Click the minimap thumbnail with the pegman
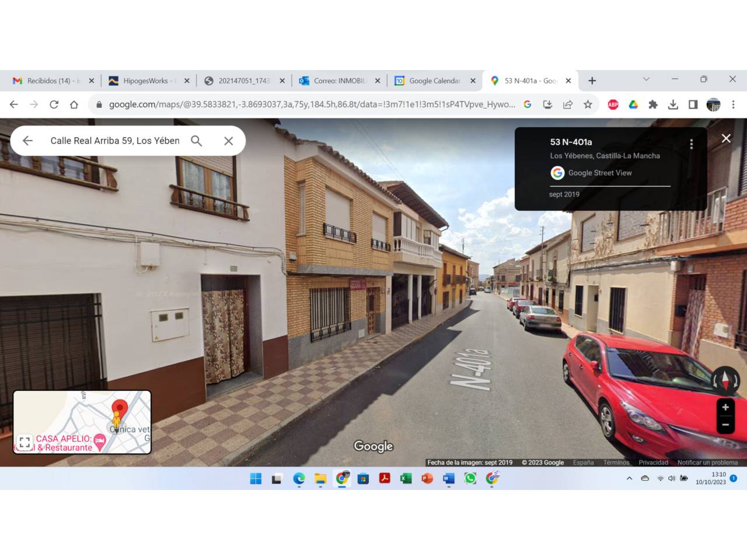Screen dimensions: 747x560 click(82, 422)
